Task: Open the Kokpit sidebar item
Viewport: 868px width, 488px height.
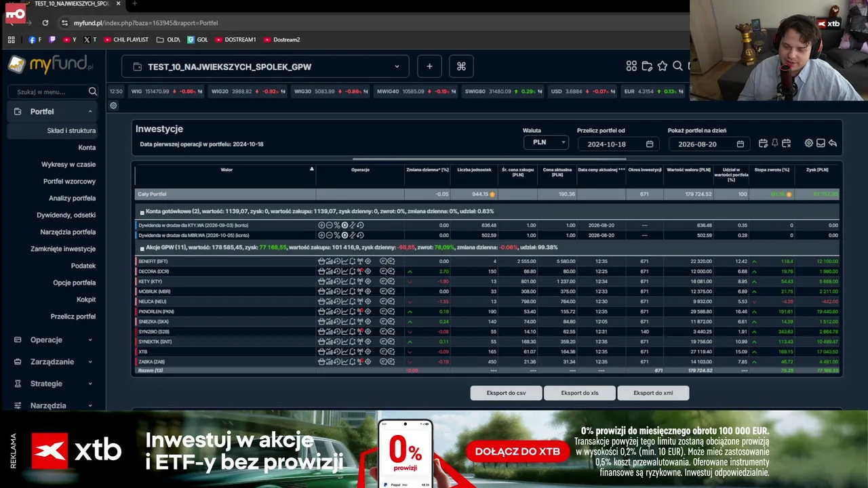Action: coord(86,300)
